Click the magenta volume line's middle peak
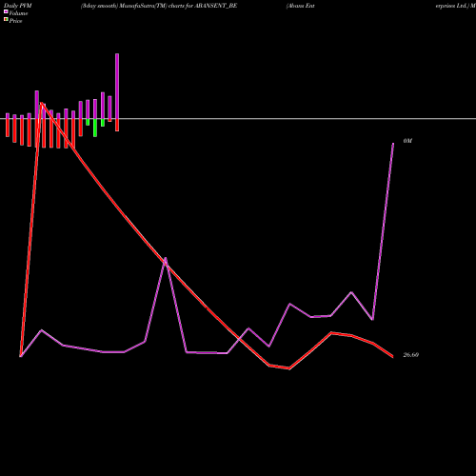476x476 pixels. click(x=166, y=259)
